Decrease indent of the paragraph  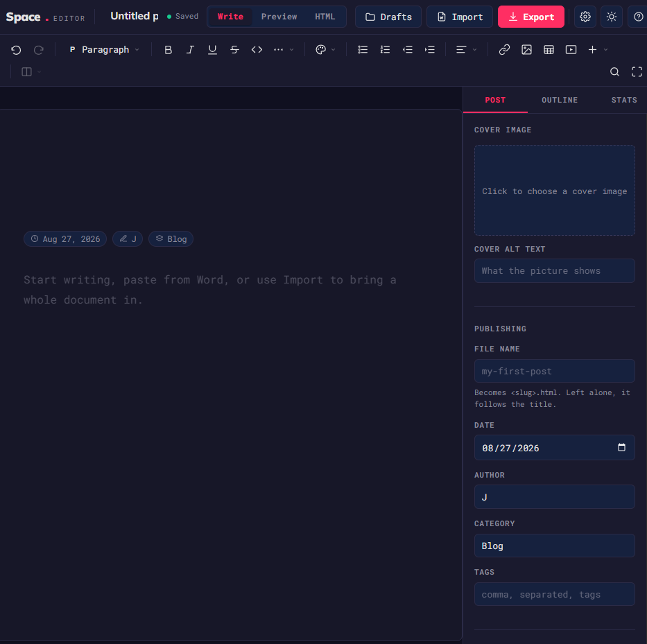click(x=407, y=50)
